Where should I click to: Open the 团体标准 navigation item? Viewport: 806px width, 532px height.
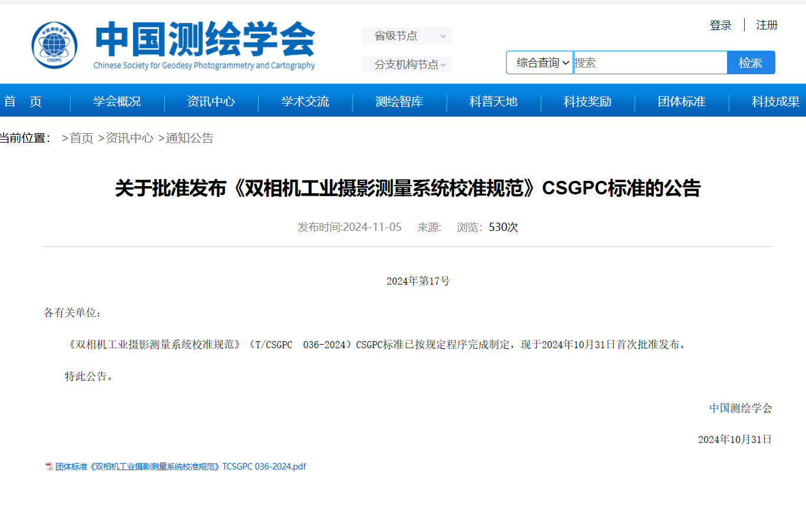click(682, 101)
